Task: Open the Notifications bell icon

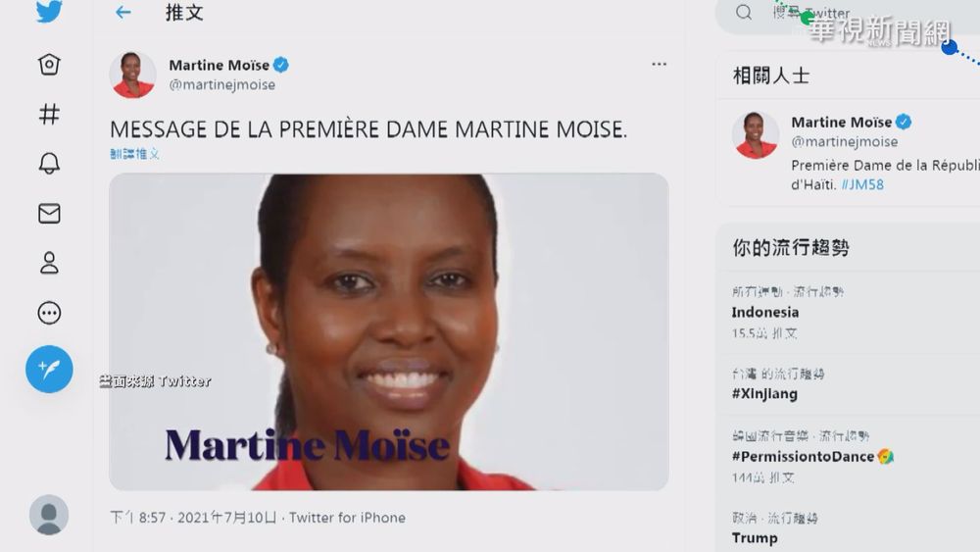Action: (x=49, y=163)
